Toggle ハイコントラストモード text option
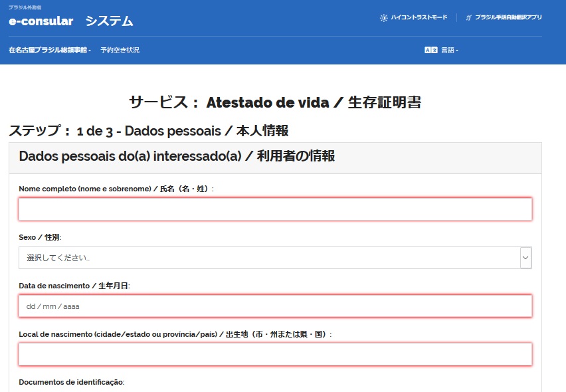The height and width of the screenshot is (392, 566). 419,18
